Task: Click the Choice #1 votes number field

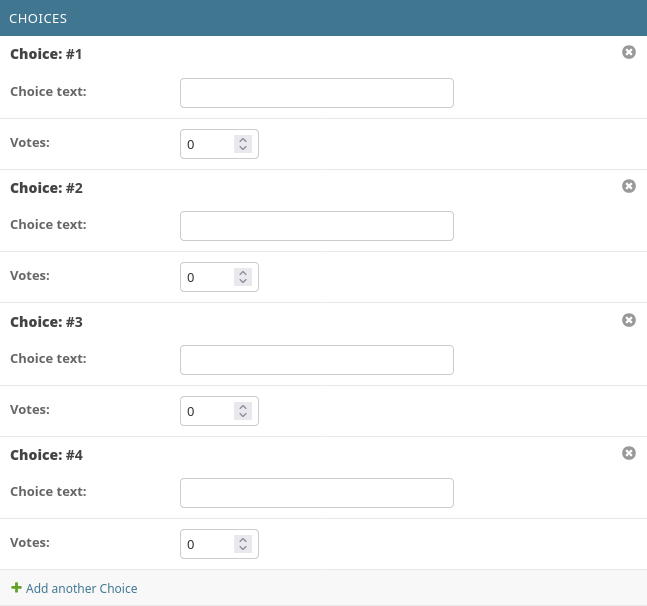Action: (207, 145)
